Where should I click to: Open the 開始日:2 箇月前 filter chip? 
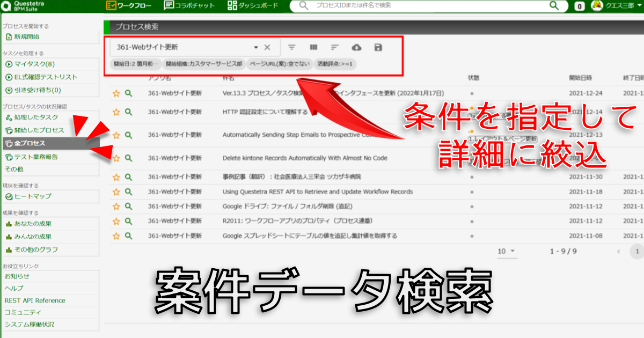coord(136,64)
